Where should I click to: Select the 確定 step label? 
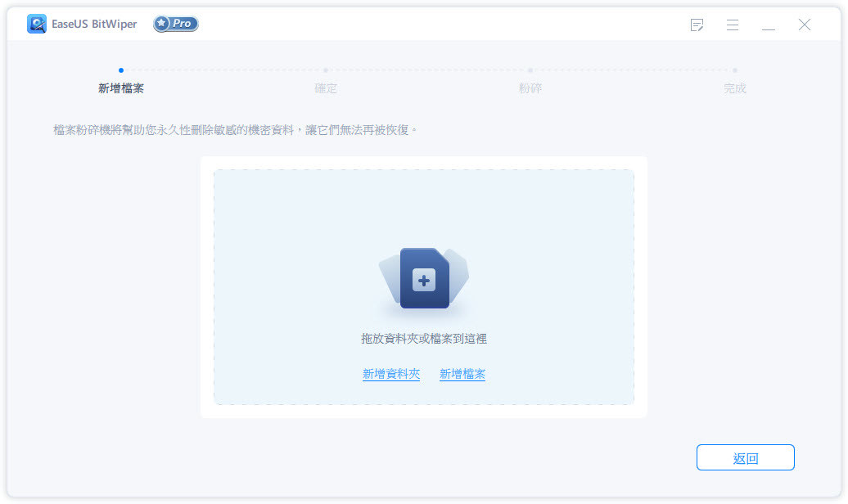point(326,88)
